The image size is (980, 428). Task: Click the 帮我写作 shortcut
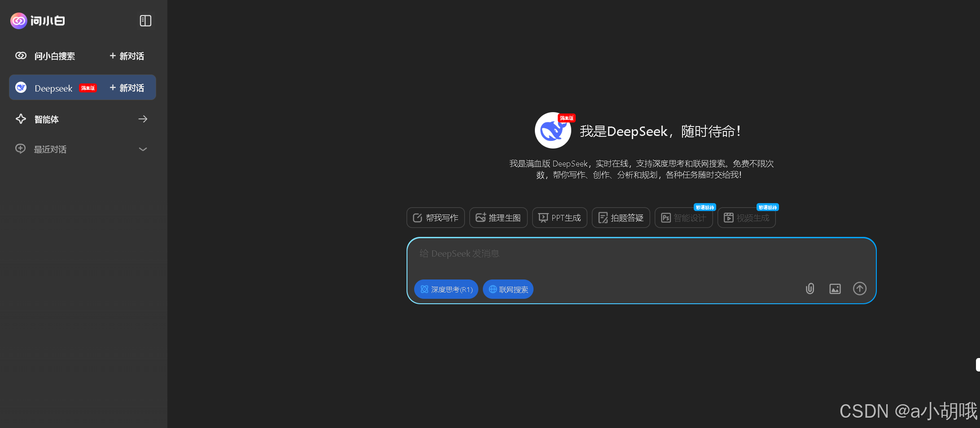tap(435, 218)
